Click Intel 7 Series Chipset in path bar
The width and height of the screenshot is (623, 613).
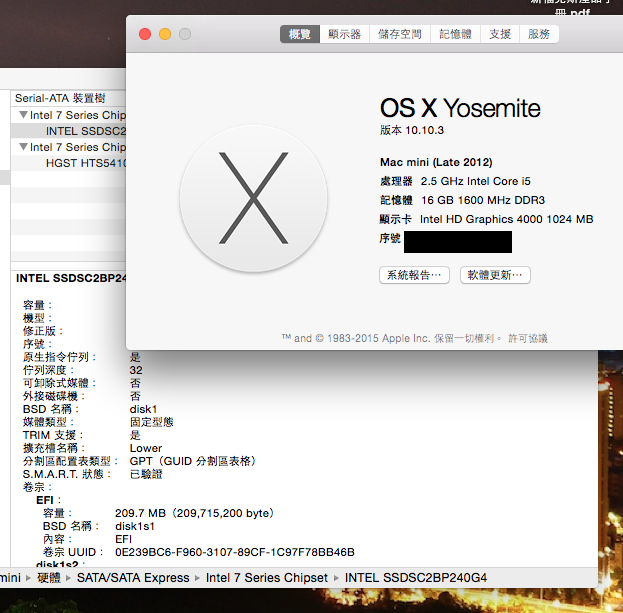267,578
